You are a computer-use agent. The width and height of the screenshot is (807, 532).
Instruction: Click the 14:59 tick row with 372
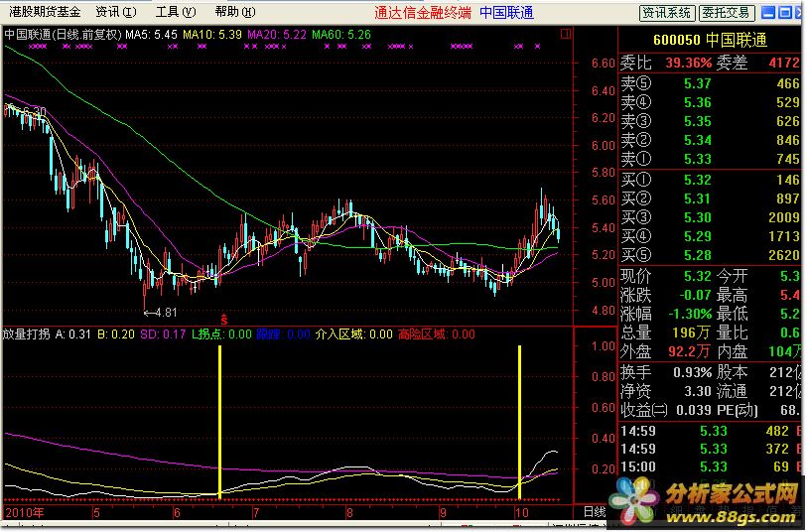pyautogui.click(x=709, y=450)
